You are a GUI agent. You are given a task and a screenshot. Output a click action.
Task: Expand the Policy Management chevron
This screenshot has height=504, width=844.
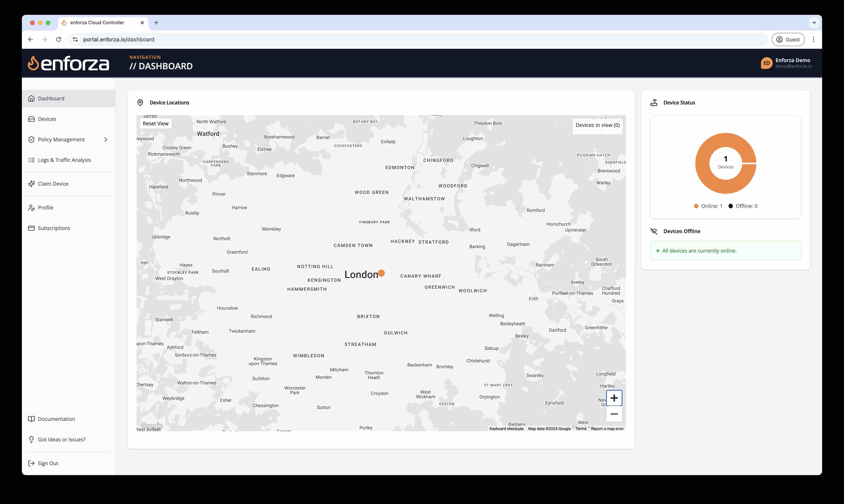[x=106, y=140]
